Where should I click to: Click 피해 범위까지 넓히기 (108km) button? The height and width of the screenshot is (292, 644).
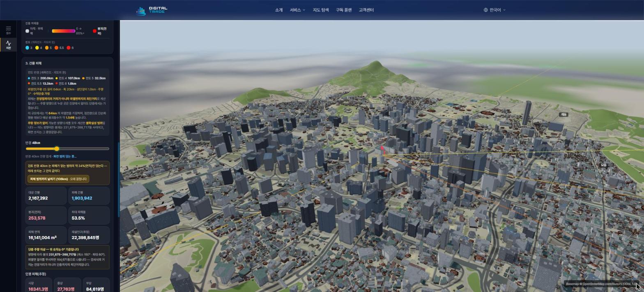tap(58, 179)
